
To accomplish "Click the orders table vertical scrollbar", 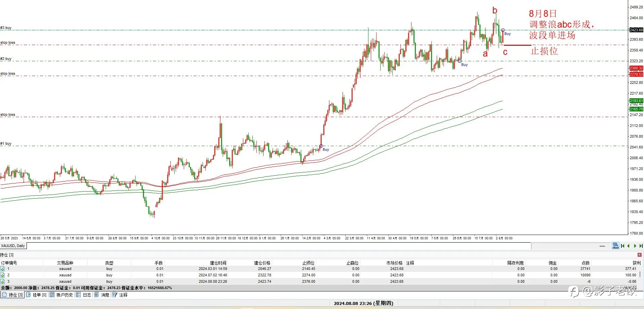I will (x=640, y=275).
